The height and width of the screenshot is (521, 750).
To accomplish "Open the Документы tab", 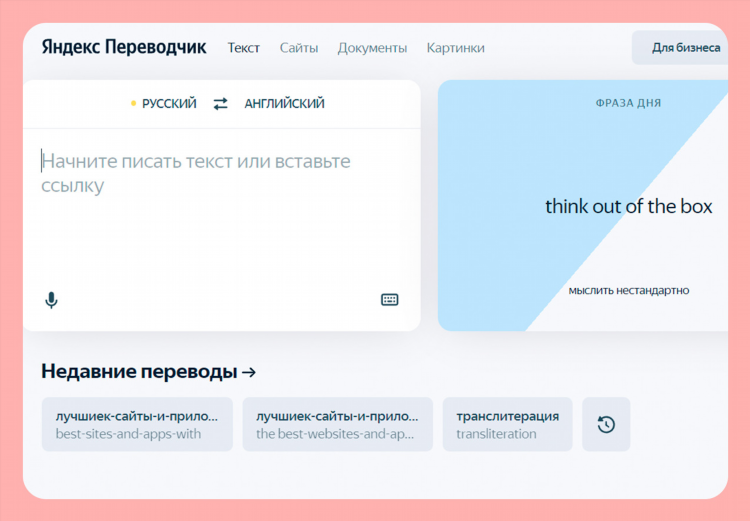I will [x=372, y=48].
